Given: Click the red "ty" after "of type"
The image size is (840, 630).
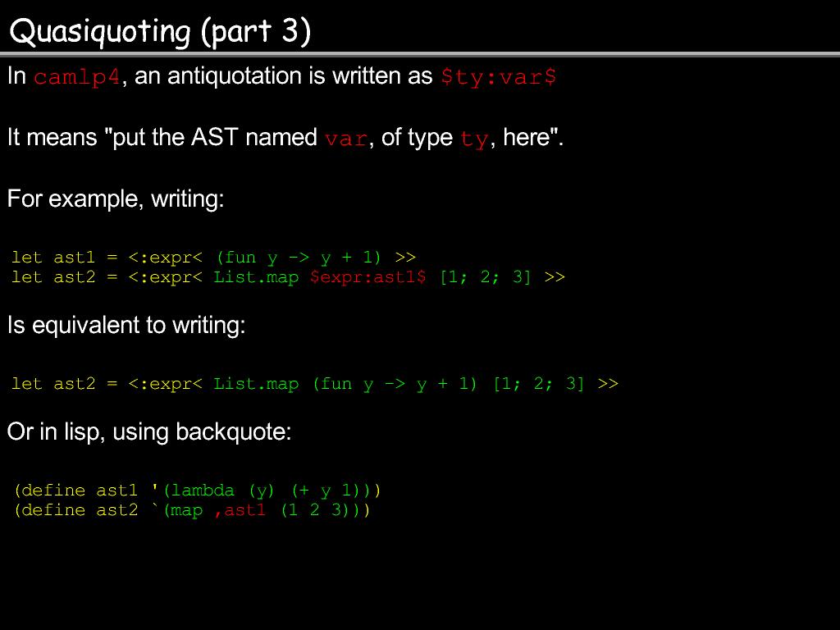Looking at the screenshot, I should point(473,139).
